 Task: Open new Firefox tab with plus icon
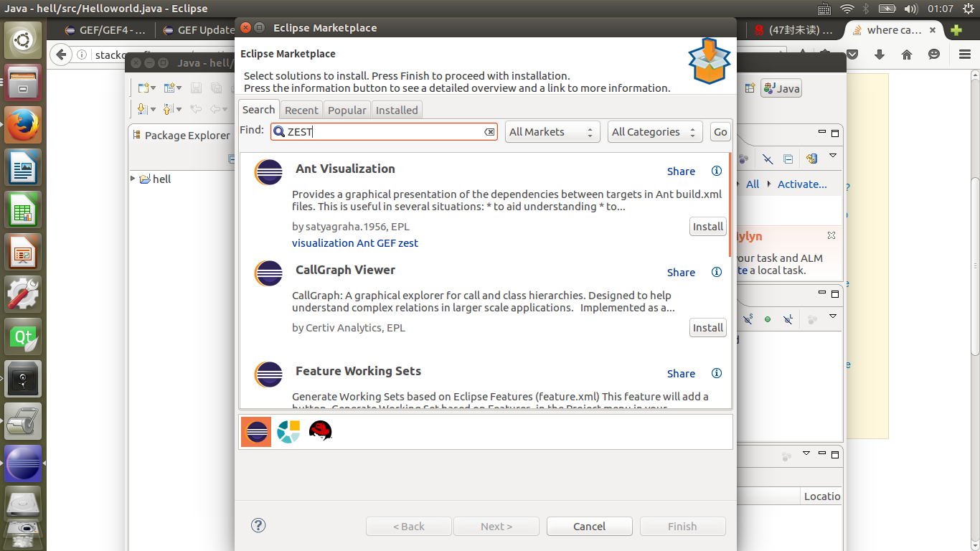[x=956, y=30]
